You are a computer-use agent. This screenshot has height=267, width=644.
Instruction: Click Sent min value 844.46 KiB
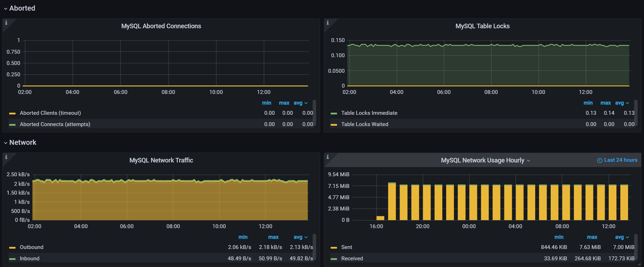tap(554, 247)
